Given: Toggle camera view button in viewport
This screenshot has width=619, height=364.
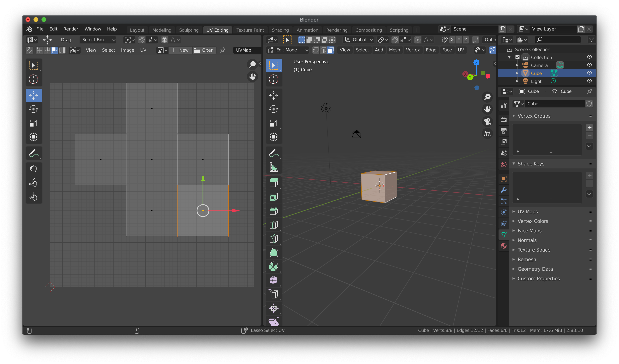Looking at the screenshot, I should pyautogui.click(x=487, y=121).
